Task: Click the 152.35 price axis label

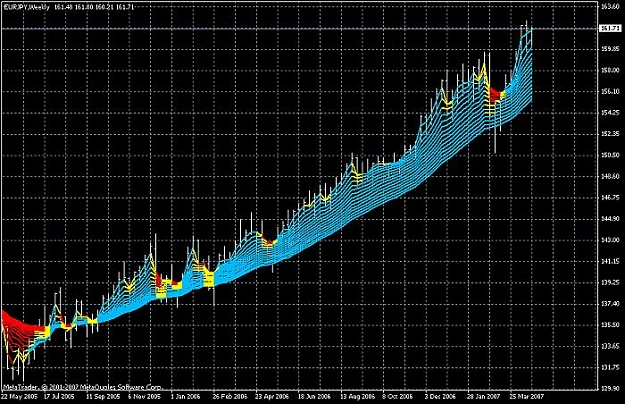Action: pos(610,134)
